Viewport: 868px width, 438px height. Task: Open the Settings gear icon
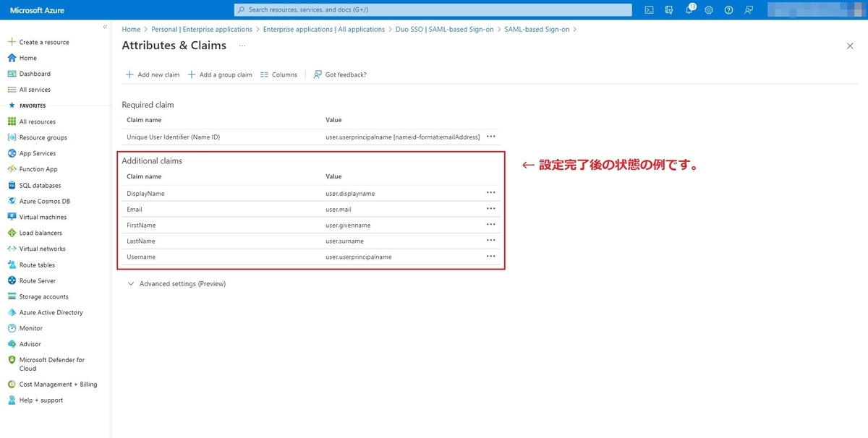[x=709, y=10]
